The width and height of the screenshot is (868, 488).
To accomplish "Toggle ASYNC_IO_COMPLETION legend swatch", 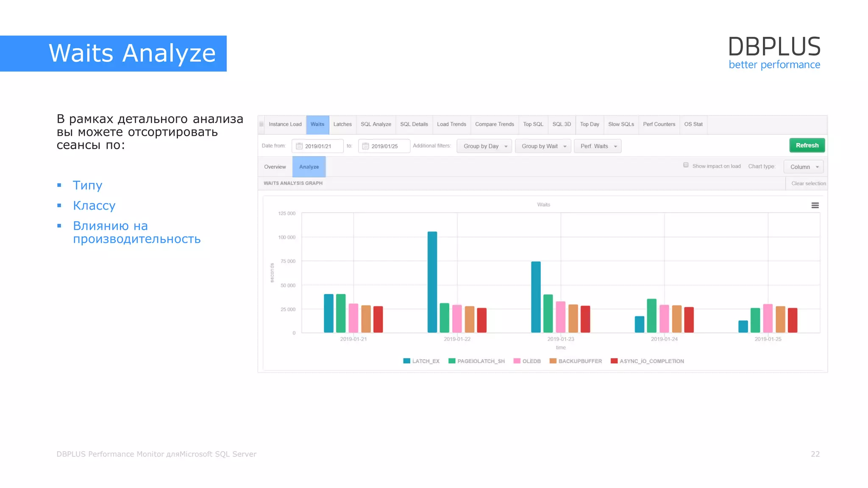I will click(x=614, y=361).
